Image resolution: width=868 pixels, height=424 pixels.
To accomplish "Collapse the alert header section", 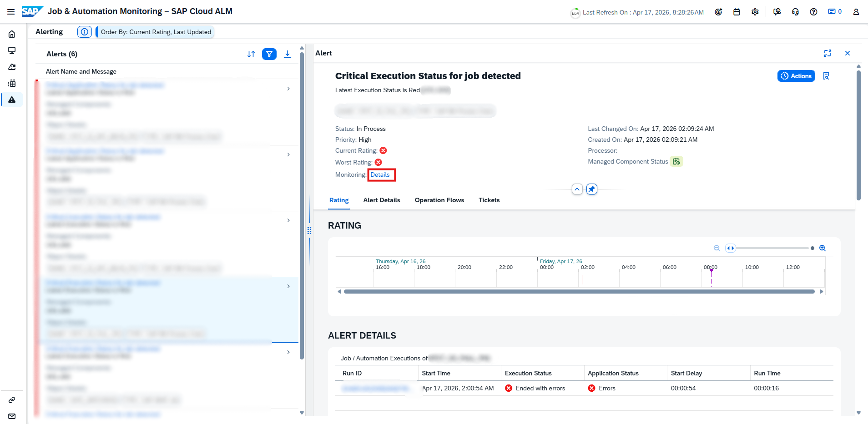I will 577,189.
